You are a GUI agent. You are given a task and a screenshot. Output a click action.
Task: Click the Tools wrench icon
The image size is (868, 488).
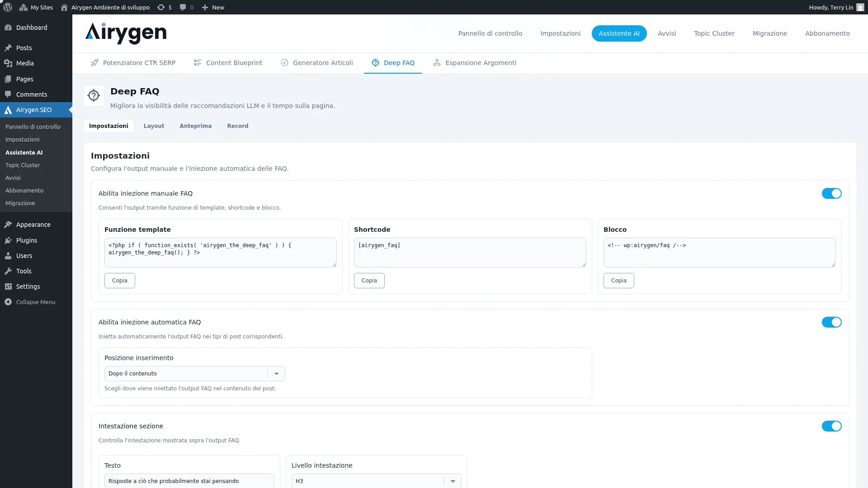(x=8, y=271)
